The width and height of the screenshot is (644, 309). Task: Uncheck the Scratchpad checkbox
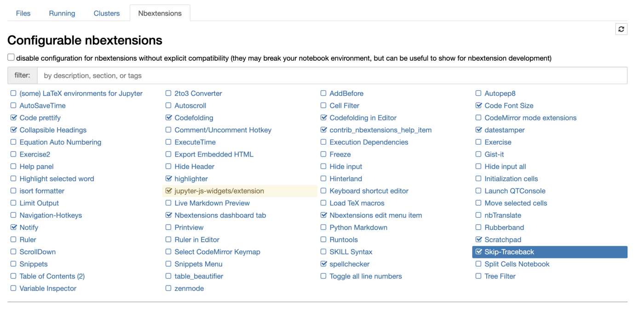click(478, 240)
